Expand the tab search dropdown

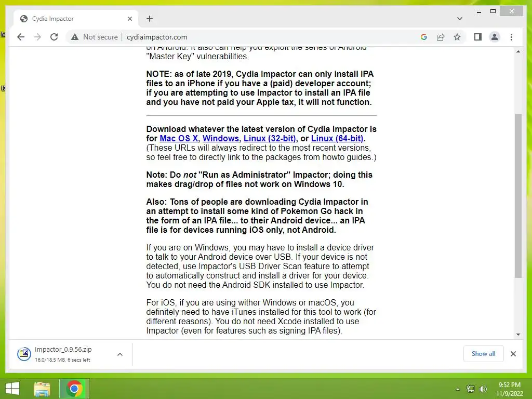(460, 19)
